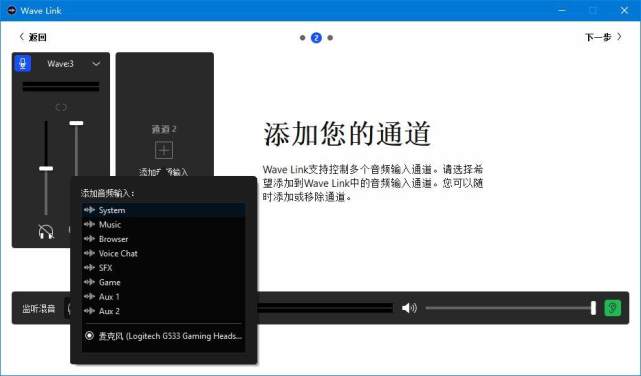Click the System waveform icon

(x=89, y=210)
